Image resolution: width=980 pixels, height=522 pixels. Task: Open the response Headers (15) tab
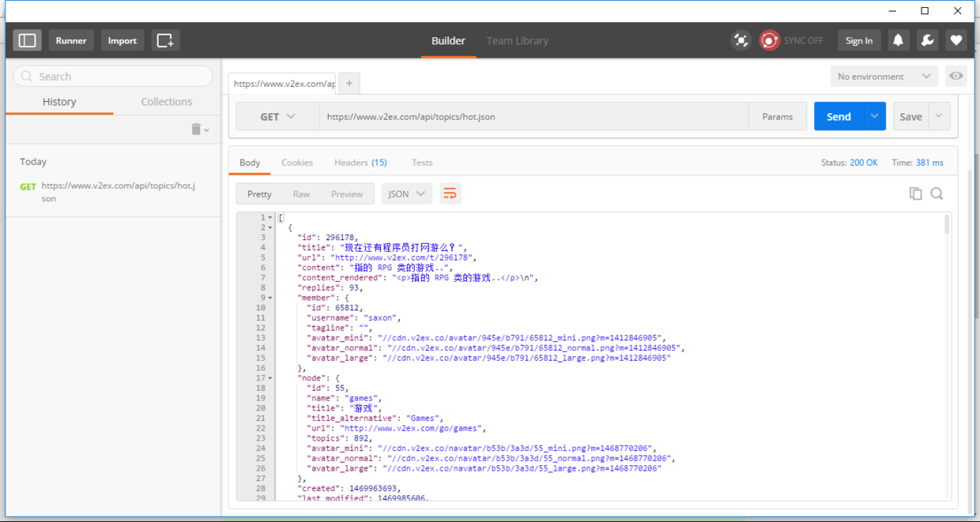point(360,163)
